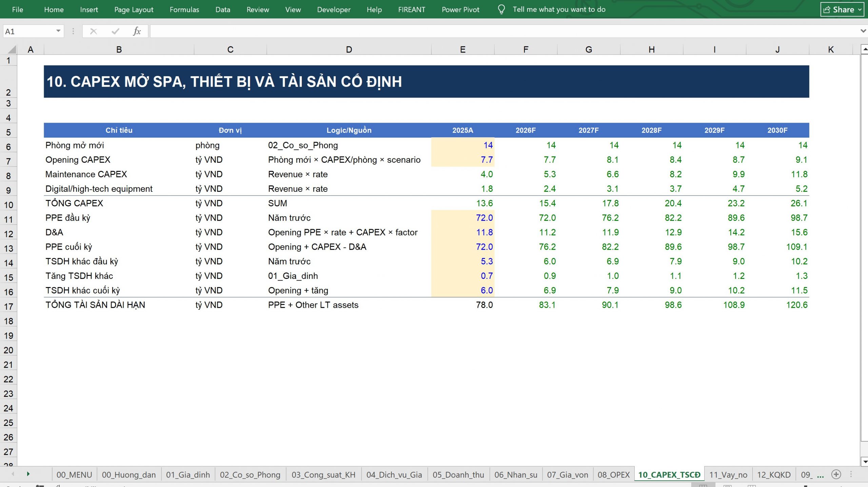Switch to the 00_MENU sheet tab
This screenshot has height=487, width=868.
[x=74, y=475]
